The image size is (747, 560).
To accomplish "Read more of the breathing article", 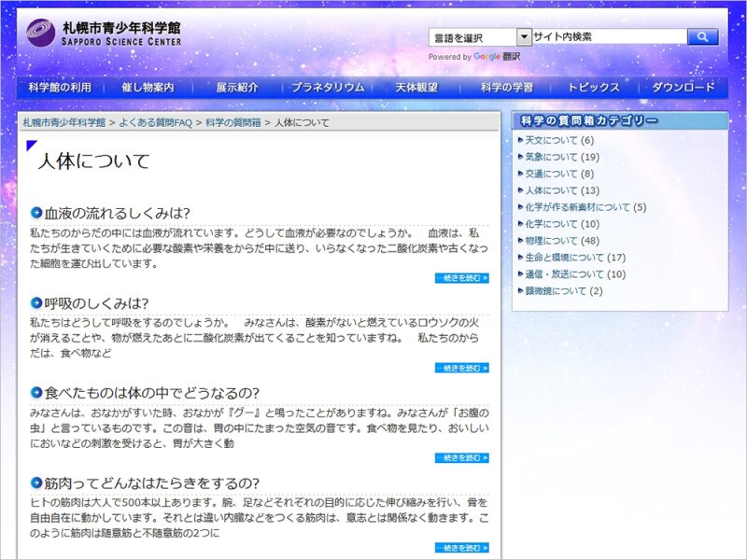I will coord(461,368).
